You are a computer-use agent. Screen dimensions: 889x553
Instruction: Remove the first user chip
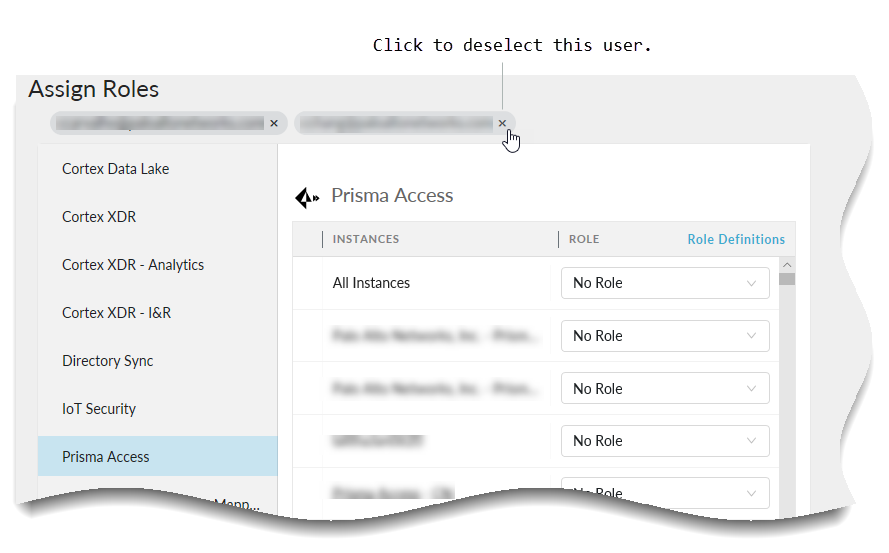(x=274, y=123)
